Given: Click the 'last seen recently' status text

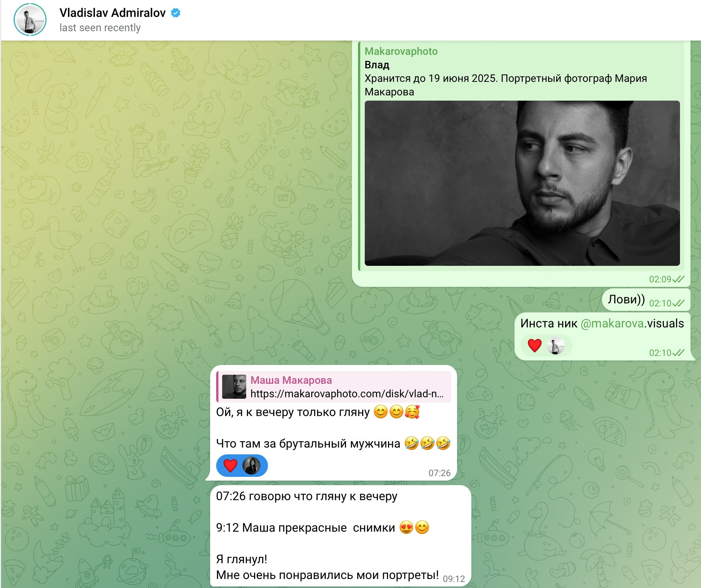Looking at the screenshot, I should tap(100, 28).
